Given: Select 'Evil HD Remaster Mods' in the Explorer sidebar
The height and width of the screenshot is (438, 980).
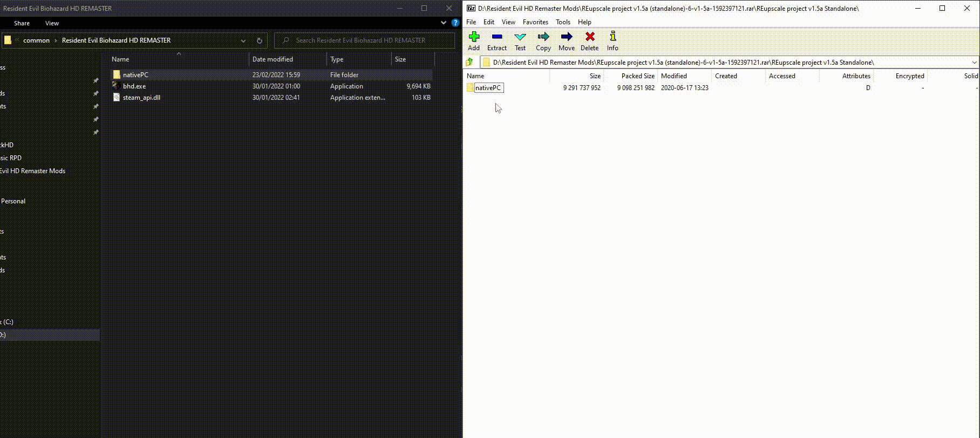Looking at the screenshot, I should pyautogui.click(x=32, y=171).
